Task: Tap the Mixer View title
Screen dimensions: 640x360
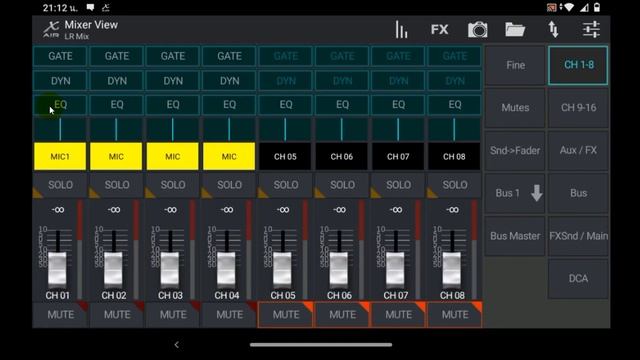Action: (x=91, y=25)
